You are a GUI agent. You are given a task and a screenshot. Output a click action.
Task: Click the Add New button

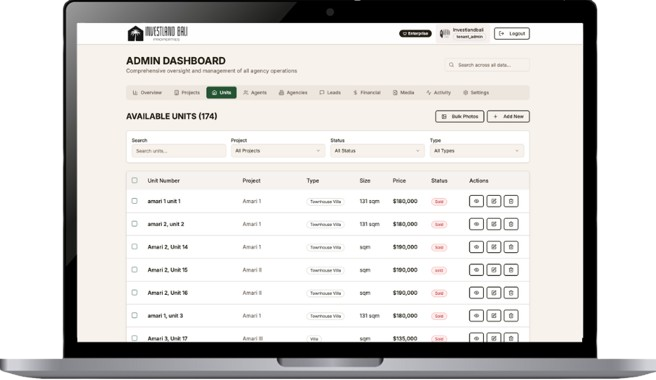click(508, 116)
